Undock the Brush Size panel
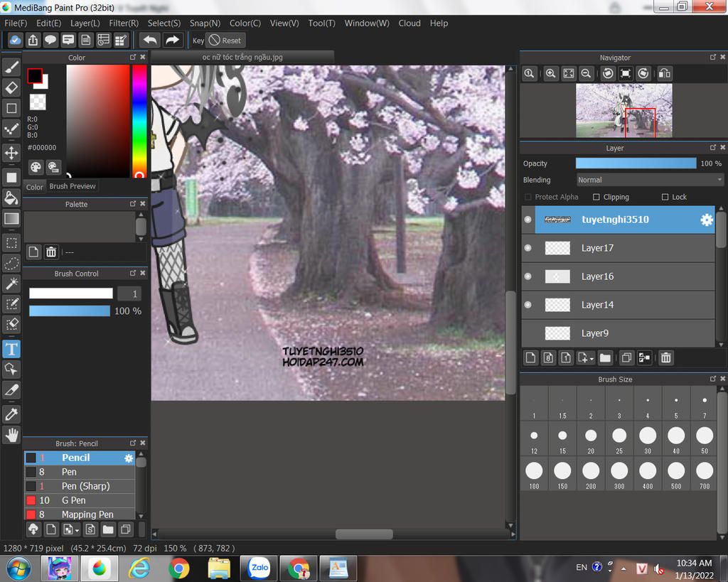The image size is (728, 582). [712, 379]
